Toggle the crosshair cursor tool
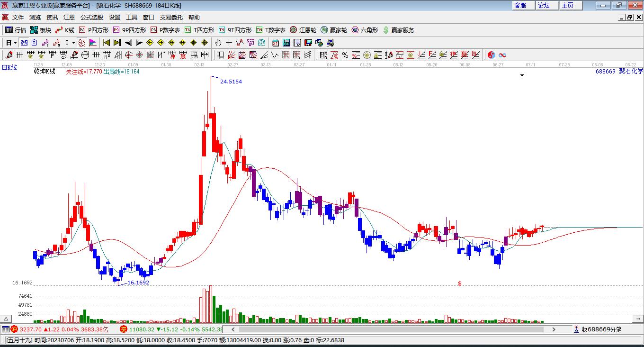The height and width of the screenshot is (347, 644). (229, 43)
